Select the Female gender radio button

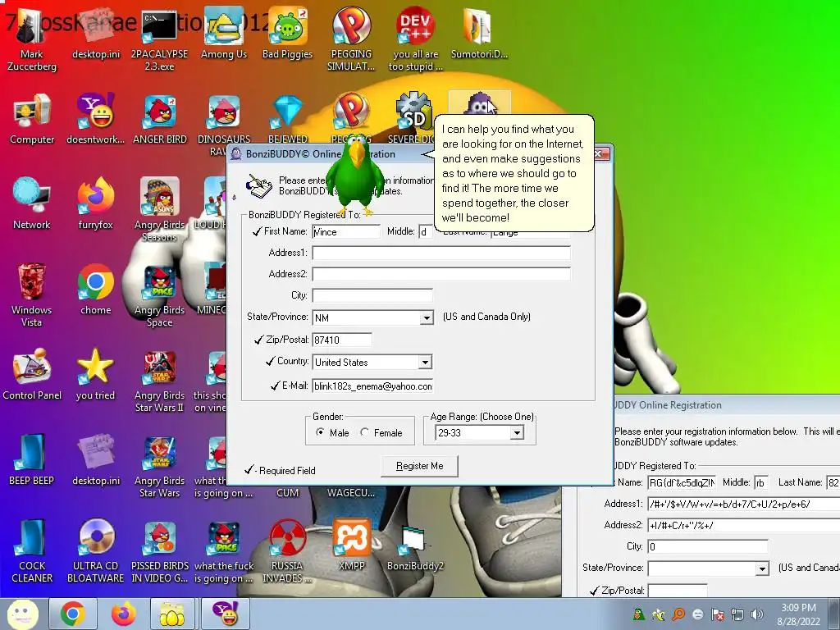[x=365, y=431]
